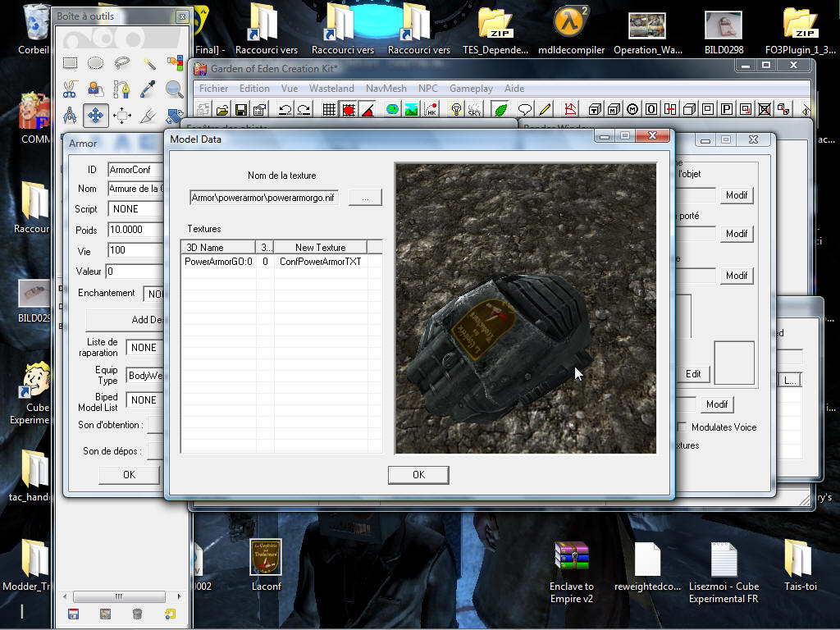Click the 3D Name column header
840x630 pixels.
tap(218, 247)
